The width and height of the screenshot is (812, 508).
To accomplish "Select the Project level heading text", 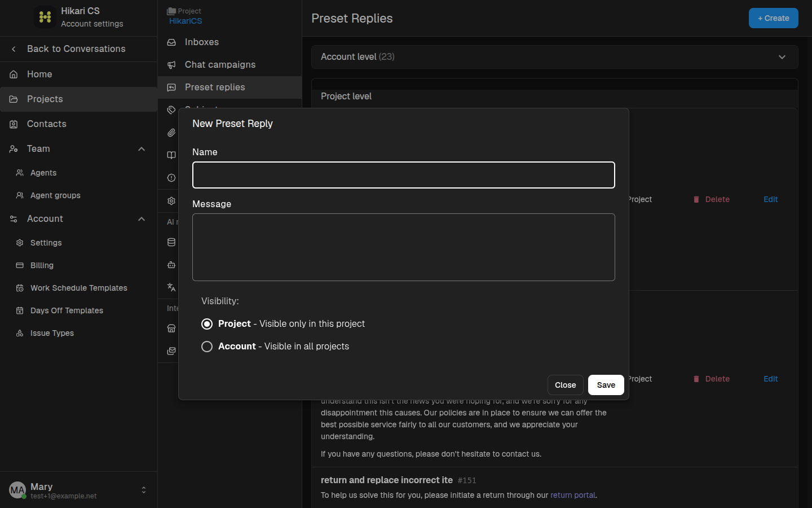I will click(x=346, y=97).
